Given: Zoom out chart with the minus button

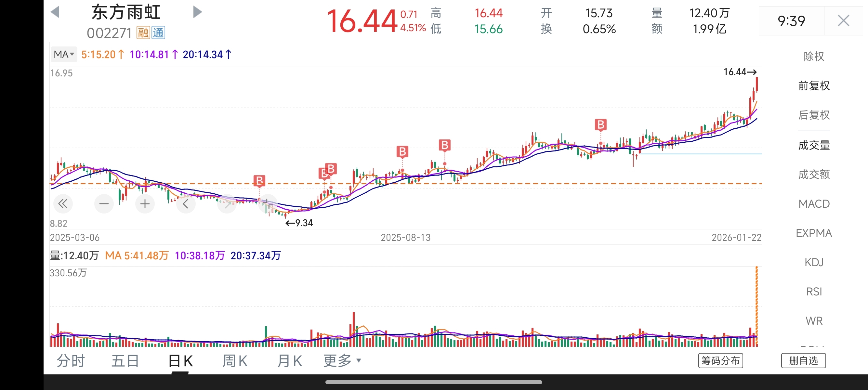Looking at the screenshot, I should 104,204.
